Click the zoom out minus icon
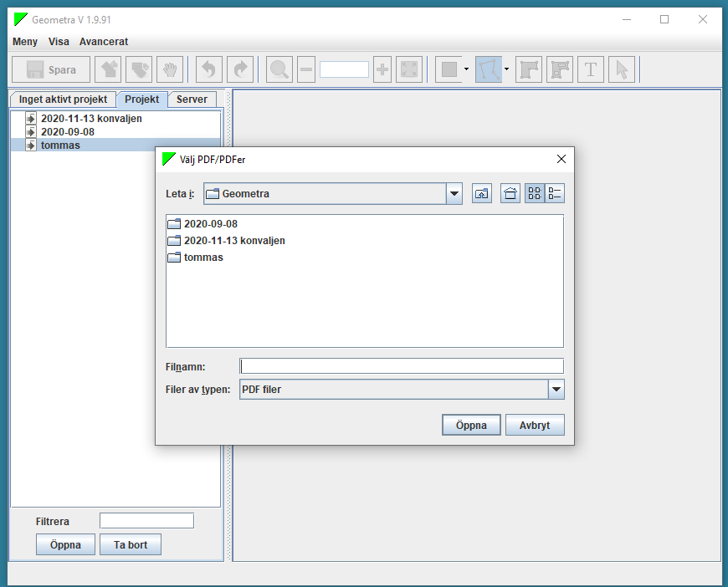Screen dimensions: 728x587 click(306, 69)
